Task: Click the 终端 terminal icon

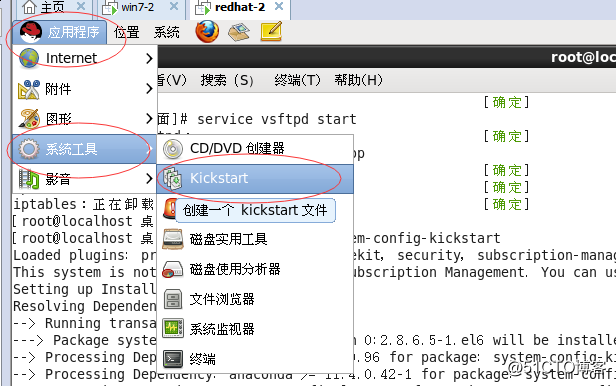Action: (x=173, y=359)
